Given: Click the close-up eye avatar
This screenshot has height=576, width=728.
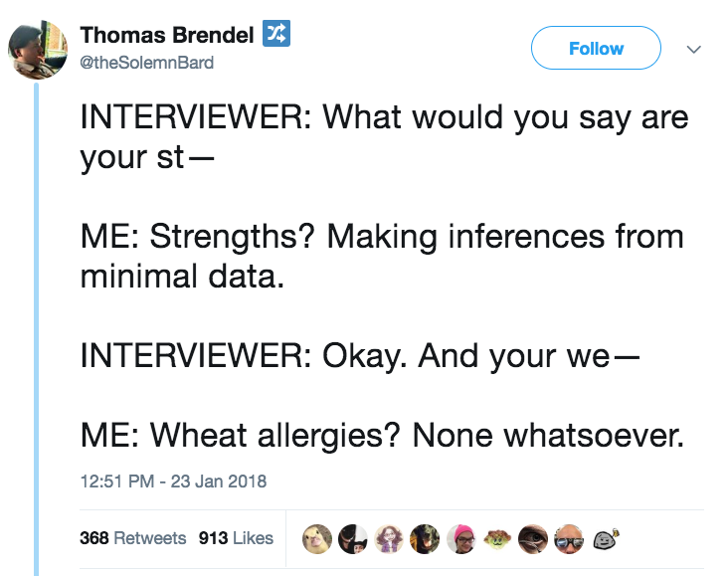Looking at the screenshot, I should [531, 538].
